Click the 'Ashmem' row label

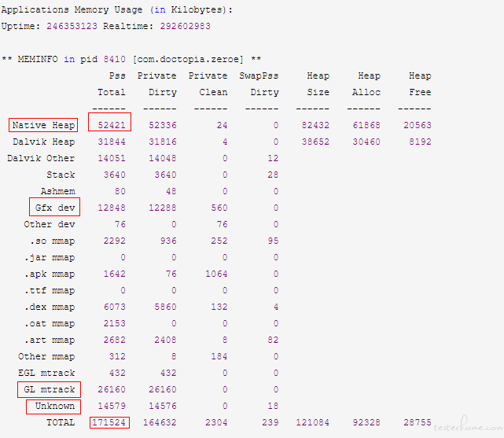pos(58,191)
